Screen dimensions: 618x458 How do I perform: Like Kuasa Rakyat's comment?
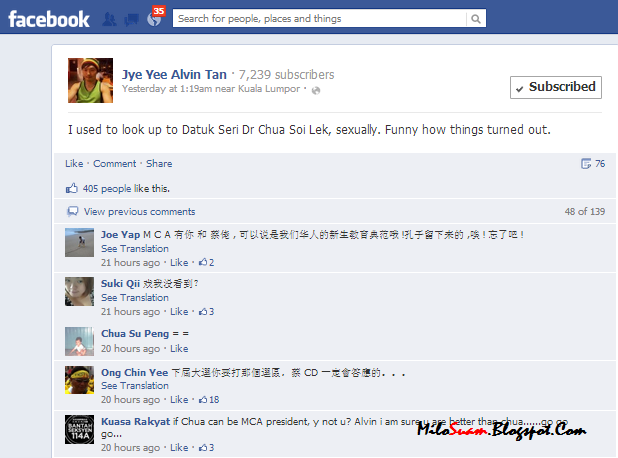pos(179,448)
